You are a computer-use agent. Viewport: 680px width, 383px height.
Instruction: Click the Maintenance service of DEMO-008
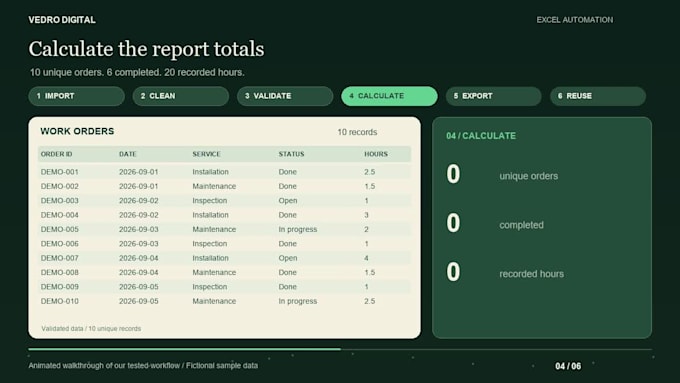[214, 272]
